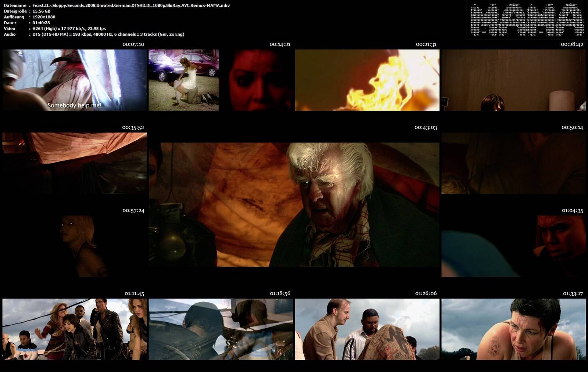588x372 pixels.
Task: Open the thumbnail at timestamp 00:07:10
Action: (74, 80)
